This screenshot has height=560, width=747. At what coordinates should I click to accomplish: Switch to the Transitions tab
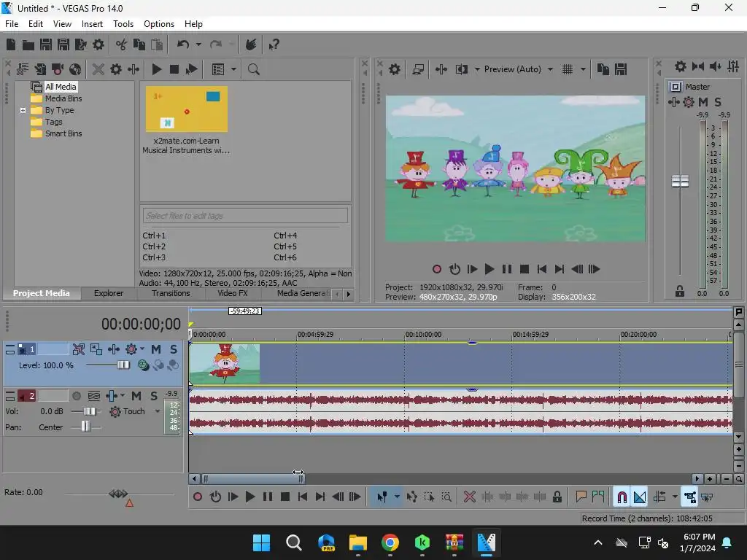coord(171,293)
